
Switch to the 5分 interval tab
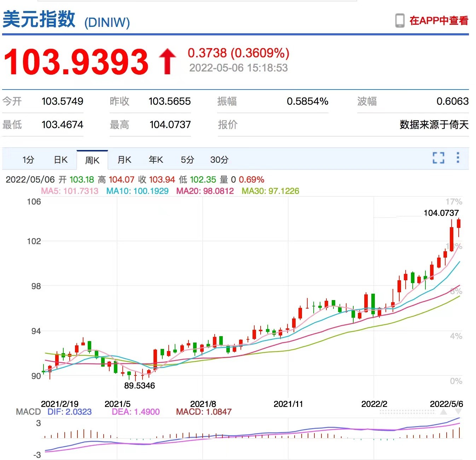[x=187, y=160]
